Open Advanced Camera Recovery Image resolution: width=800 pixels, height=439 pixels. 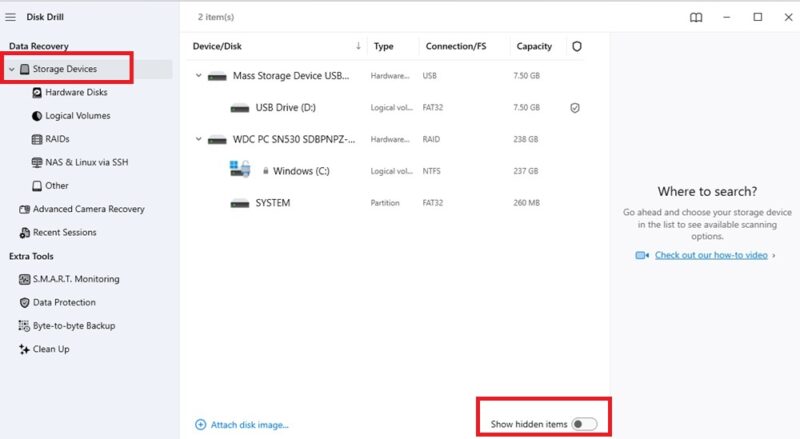coord(88,209)
